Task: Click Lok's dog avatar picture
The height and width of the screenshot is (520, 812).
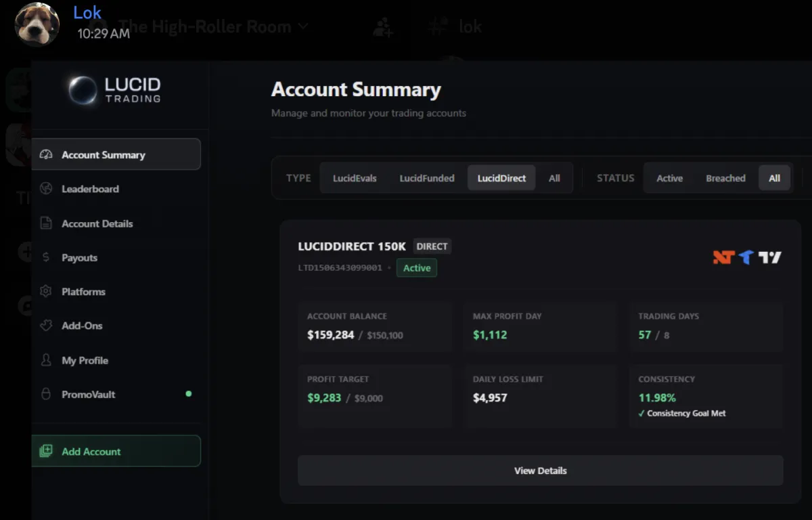Action: 37,24
